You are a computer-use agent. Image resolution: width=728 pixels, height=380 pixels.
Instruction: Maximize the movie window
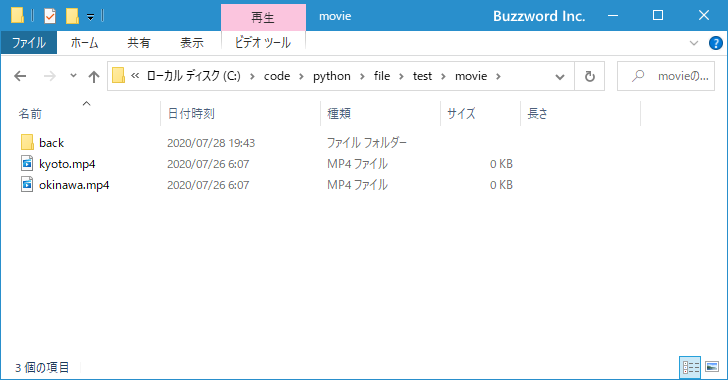[657, 16]
